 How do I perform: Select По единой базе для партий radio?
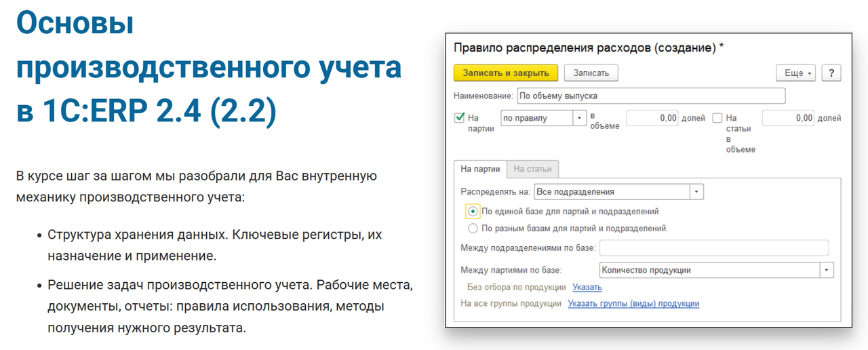point(473,212)
